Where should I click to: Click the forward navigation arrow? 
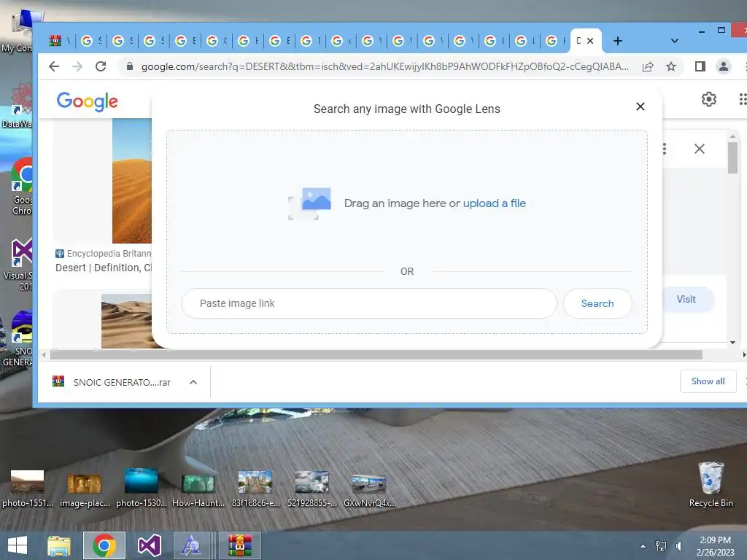[77, 66]
